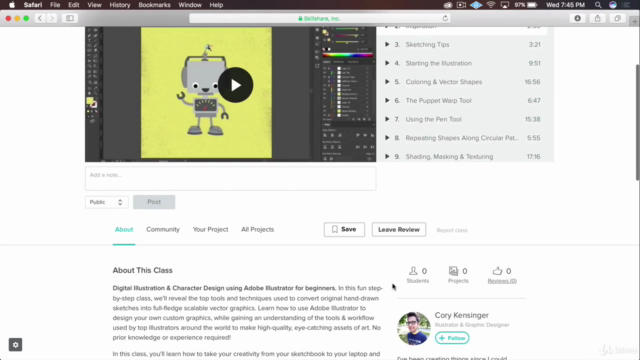Viewport: 640px width, 360px height.
Task: Click the settings gear icon at bottom left
Action: (16, 345)
